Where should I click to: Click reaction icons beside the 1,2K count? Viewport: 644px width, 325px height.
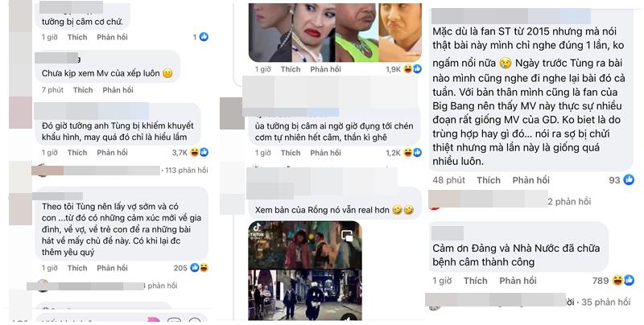pos(412,153)
